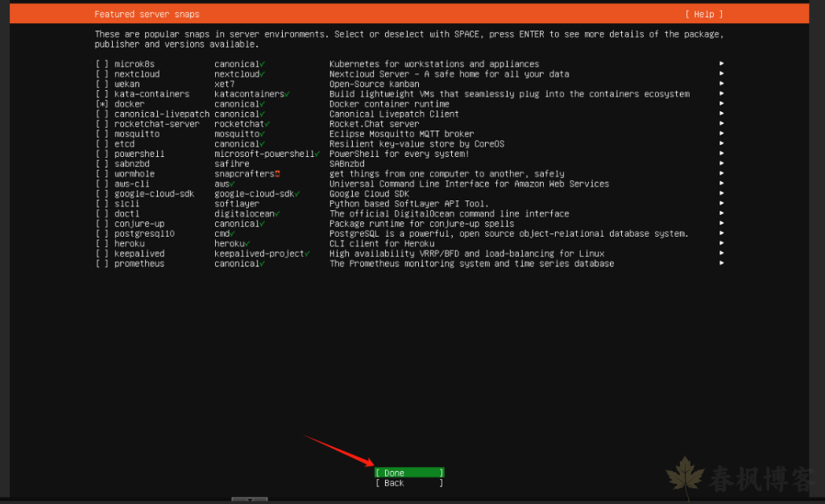Viewport: 825px width, 504px height.
Task: Open the details arrow on the etcd row
Action: click(x=721, y=144)
